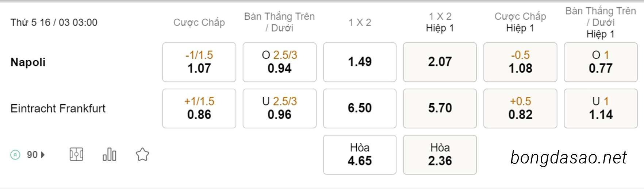Viewport: 644px width, 189px height.
Task: Pick first half handicap +0.5 at 0.82
Action: click(520, 108)
